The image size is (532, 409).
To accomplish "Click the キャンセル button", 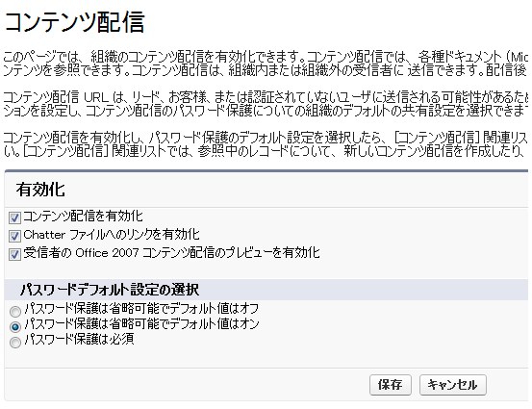I will pyautogui.click(x=452, y=385).
